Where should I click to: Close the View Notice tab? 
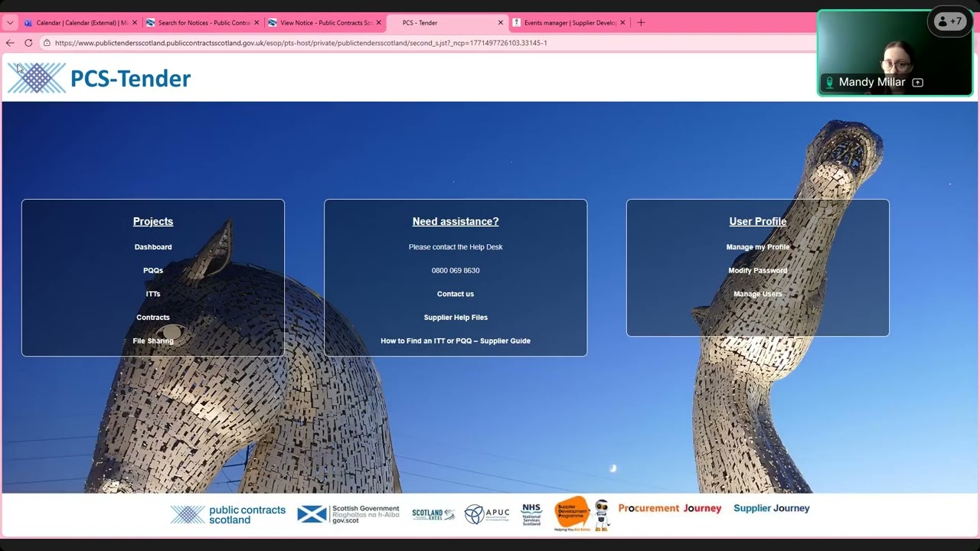[x=378, y=23]
